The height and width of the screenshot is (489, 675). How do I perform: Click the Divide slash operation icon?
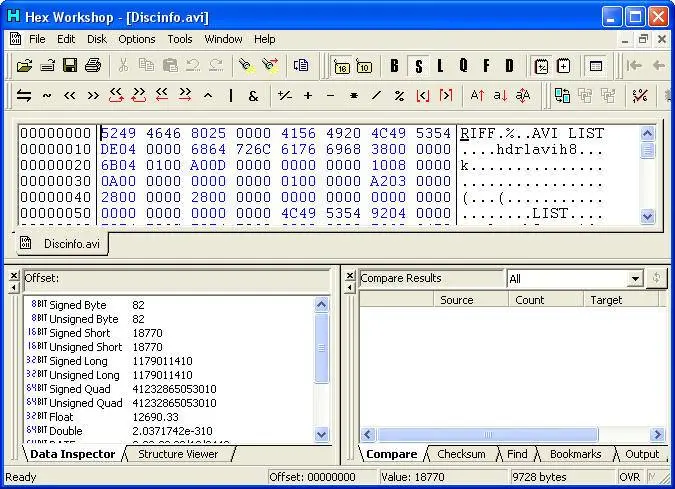point(377,96)
